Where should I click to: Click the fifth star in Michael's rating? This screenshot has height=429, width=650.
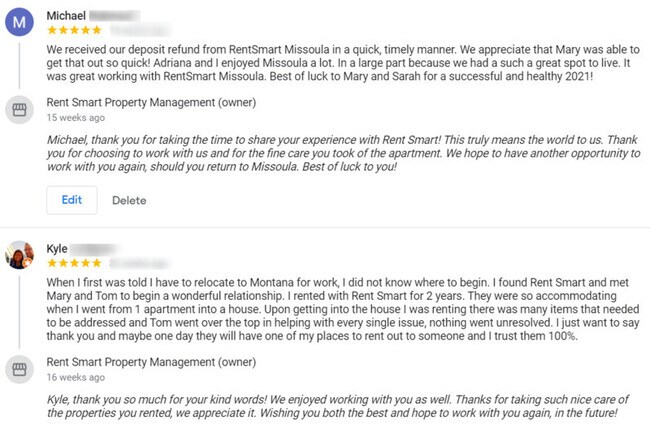(96, 32)
